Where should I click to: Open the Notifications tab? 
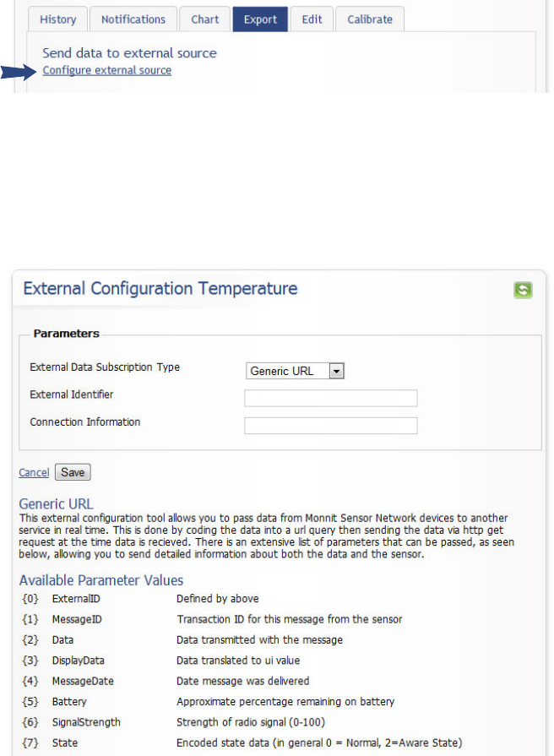133,19
